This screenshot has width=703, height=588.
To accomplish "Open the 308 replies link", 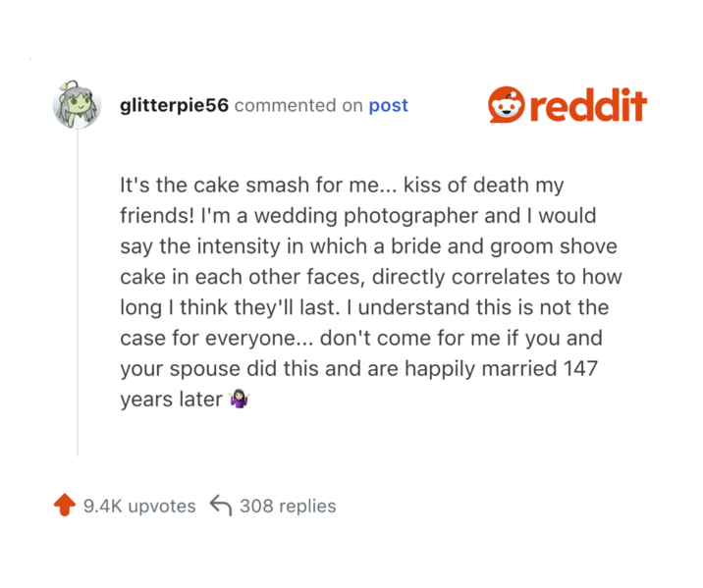I will click(x=288, y=507).
